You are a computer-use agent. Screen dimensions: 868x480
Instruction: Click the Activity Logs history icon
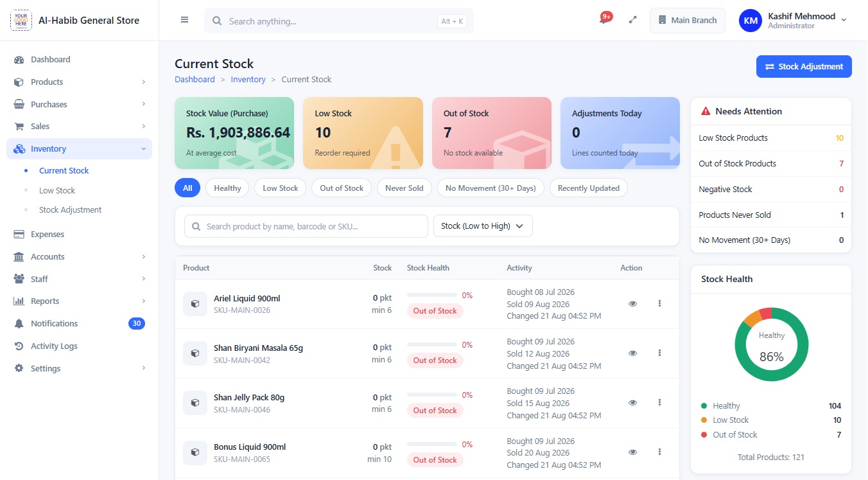pyautogui.click(x=19, y=346)
